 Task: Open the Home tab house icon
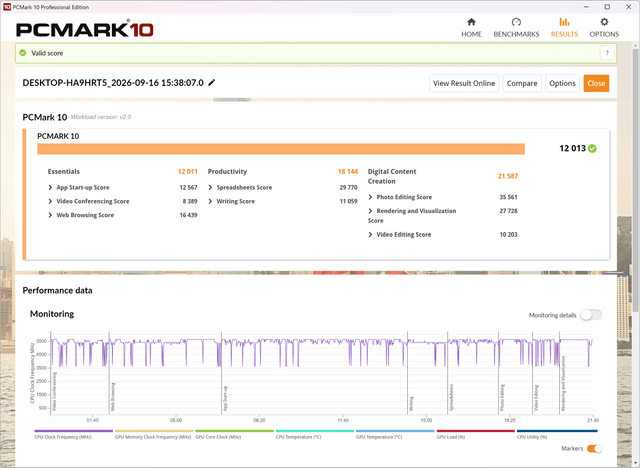[x=471, y=22]
